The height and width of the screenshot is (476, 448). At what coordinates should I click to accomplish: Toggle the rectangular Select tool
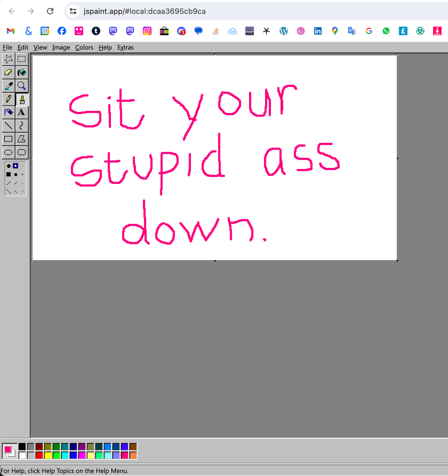[x=22, y=59]
